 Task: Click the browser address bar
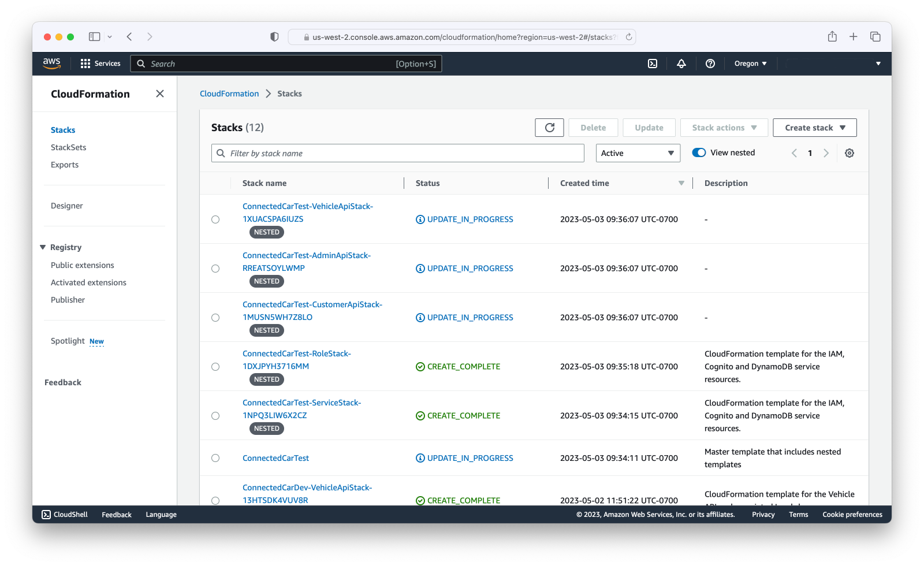pyautogui.click(x=462, y=37)
